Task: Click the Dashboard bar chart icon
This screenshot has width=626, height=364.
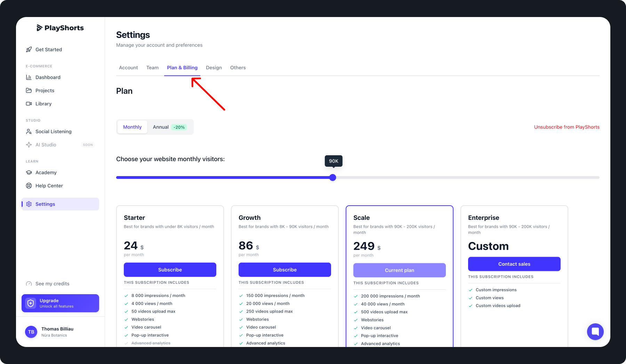Action: click(29, 77)
